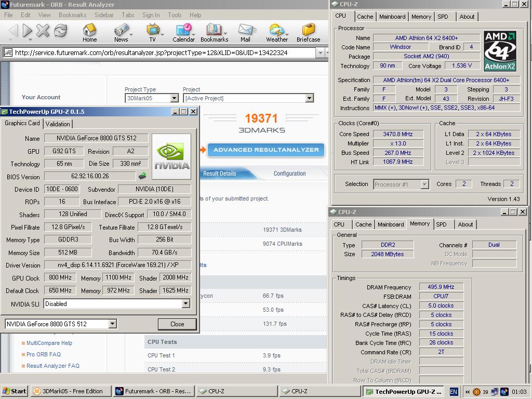The height and width of the screenshot is (399, 532).
Task: Click the GPU-Z title bar icon
Action: click(4, 112)
